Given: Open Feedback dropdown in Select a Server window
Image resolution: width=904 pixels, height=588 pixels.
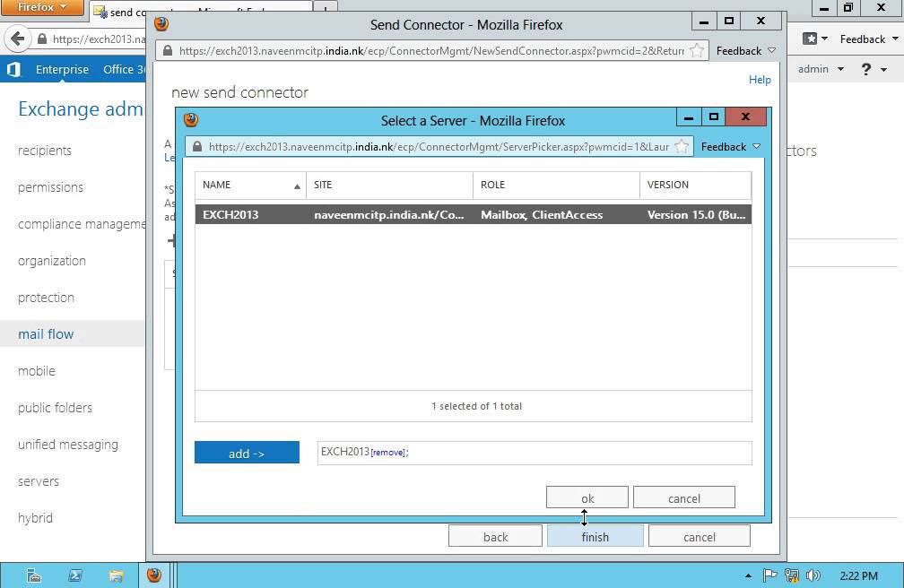Looking at the screenshot, I should coord(730,147).
